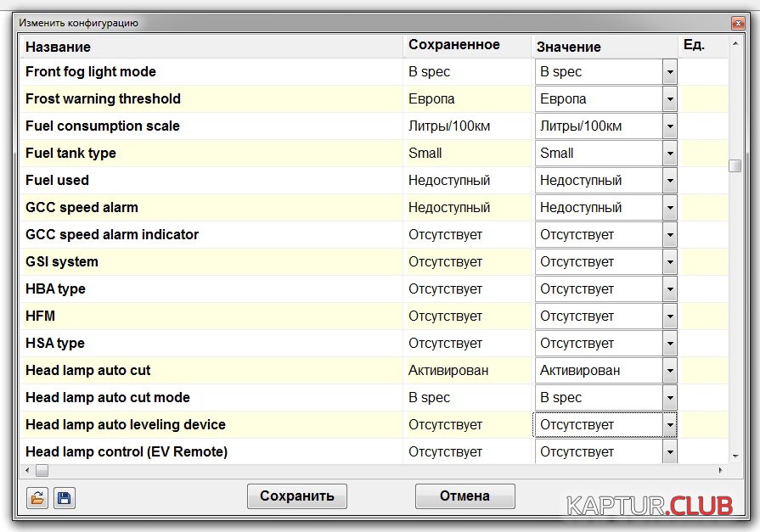Screen dimensions: 760x532
Task: Close the configuration dialog window
Action: [736, 24]
